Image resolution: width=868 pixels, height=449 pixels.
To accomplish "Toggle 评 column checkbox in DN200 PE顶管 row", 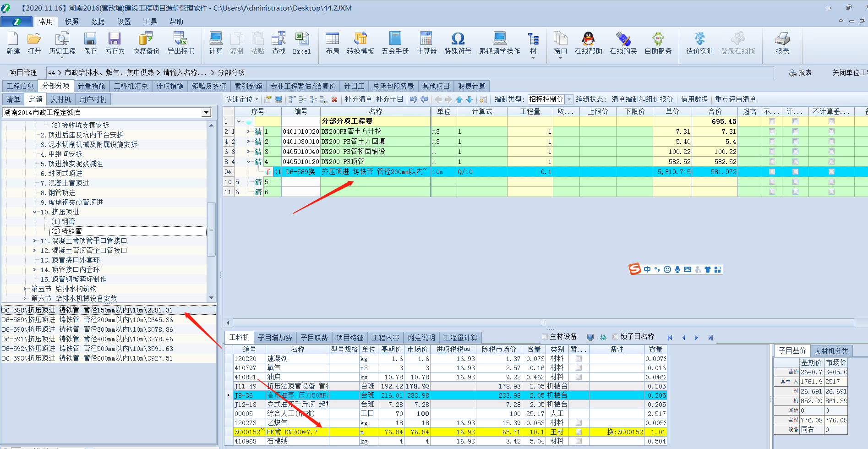I will (x=795, y=162).
